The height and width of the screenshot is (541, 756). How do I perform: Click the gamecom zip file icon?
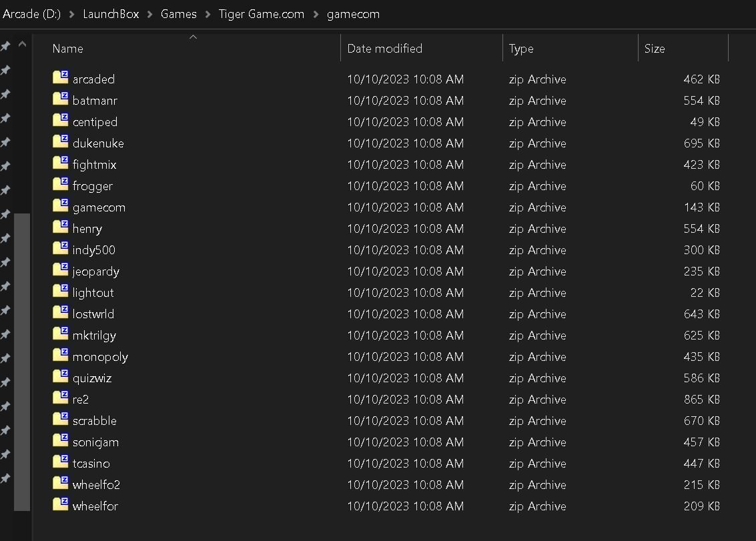60,205
